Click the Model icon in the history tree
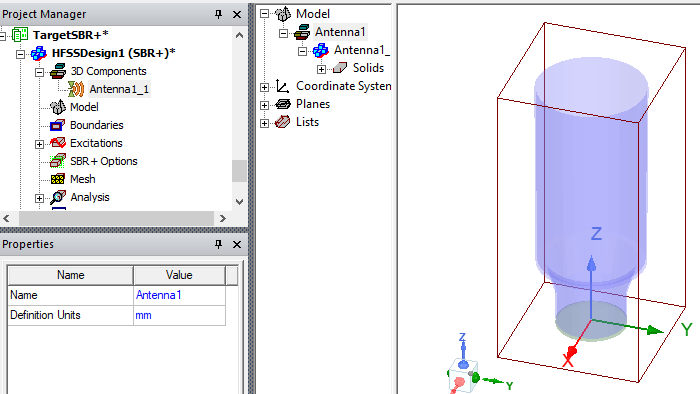The height and width of the screenshot is (394, 700). pos(283,14)
